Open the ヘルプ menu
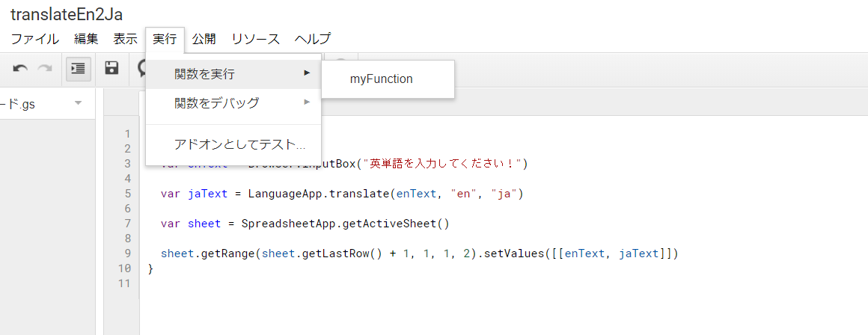 [313, 39]
